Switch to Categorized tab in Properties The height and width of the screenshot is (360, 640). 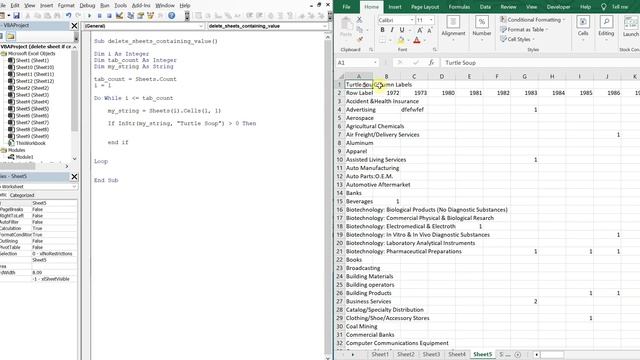point(22,195)
